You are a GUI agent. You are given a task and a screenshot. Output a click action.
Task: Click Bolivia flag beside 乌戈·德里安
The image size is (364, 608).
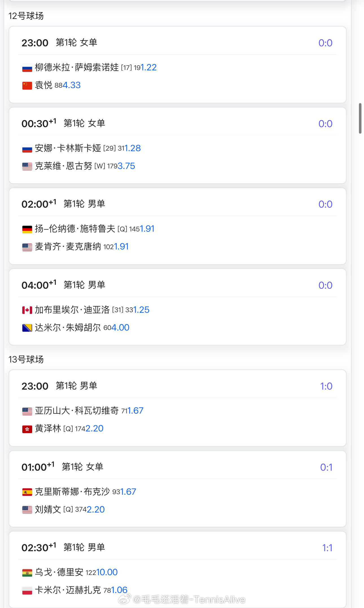pyautogui.click(x=27, y=573)
